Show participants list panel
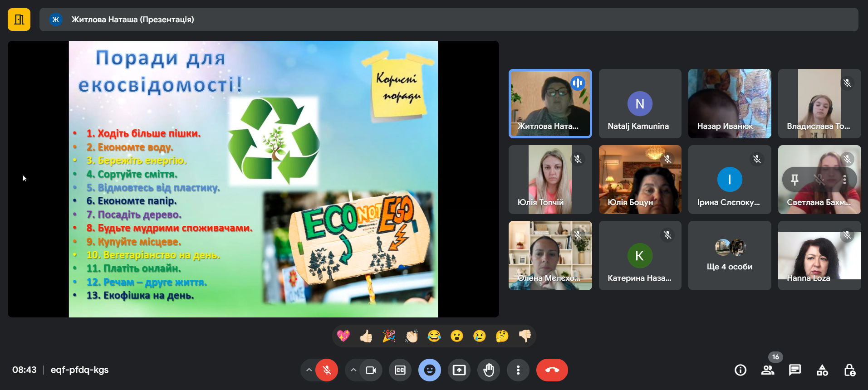868x390 pixels. (x=767, y=370)
